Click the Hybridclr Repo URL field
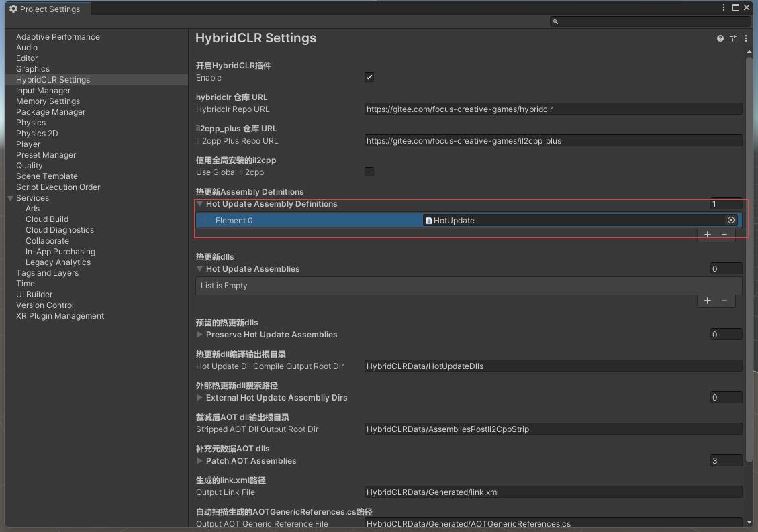 553,109
